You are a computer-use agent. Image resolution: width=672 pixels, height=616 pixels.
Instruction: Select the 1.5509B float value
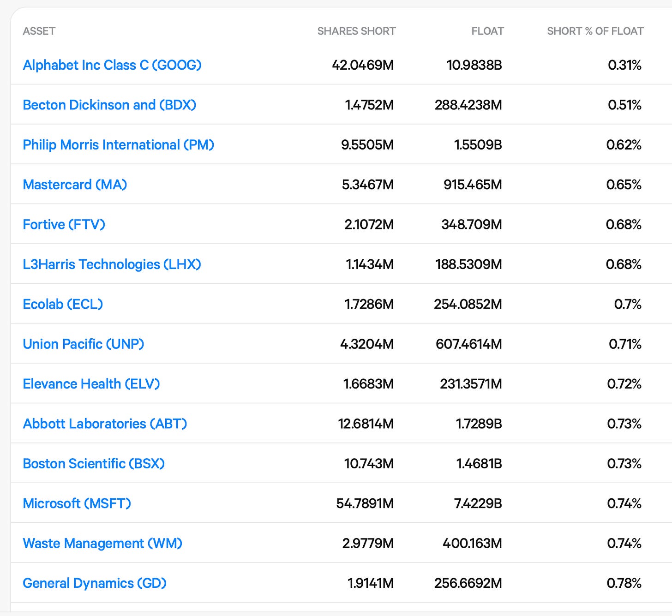[478, 145]
